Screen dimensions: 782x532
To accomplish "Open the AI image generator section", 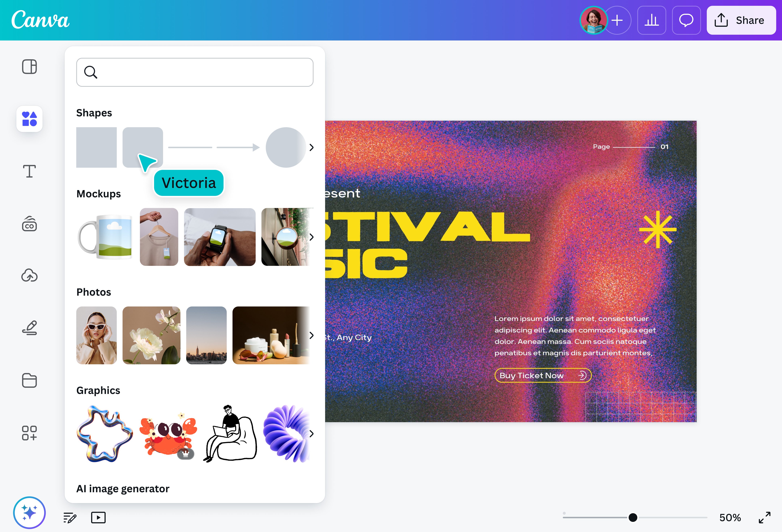I will point(123,489).
